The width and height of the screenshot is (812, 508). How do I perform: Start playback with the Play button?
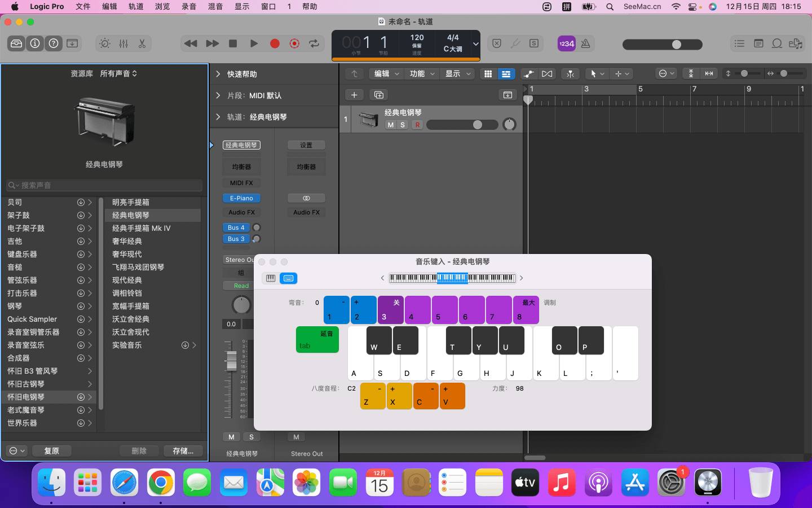click(254, 43)
